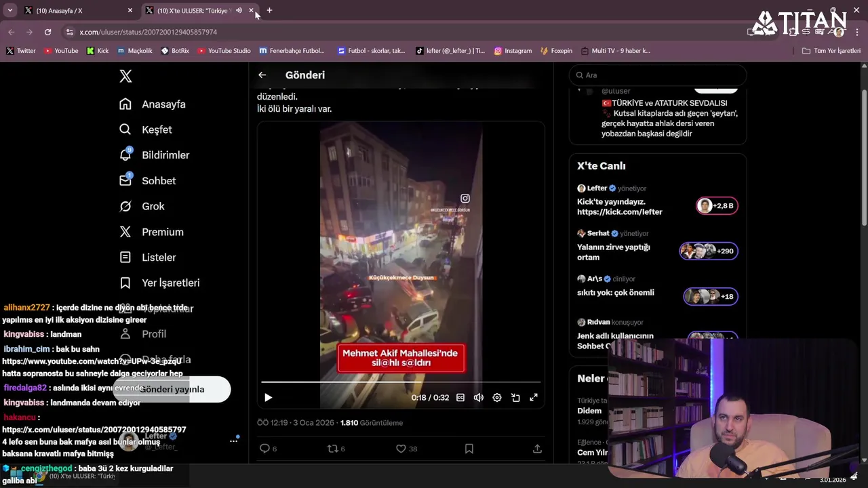The width and height of the screenshot is (868, 488).
Task: Join Lefter's live Kick broadcast
Action: 657,201
